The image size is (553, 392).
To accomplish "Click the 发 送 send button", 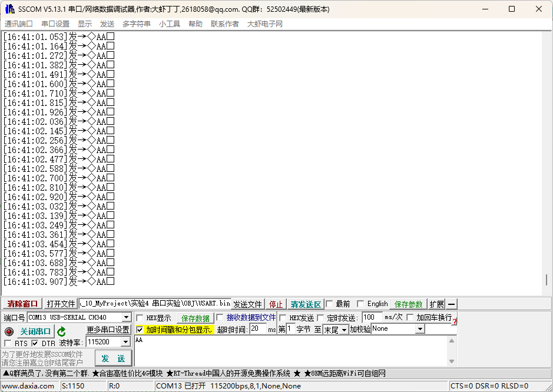I will tap(114, 358).
